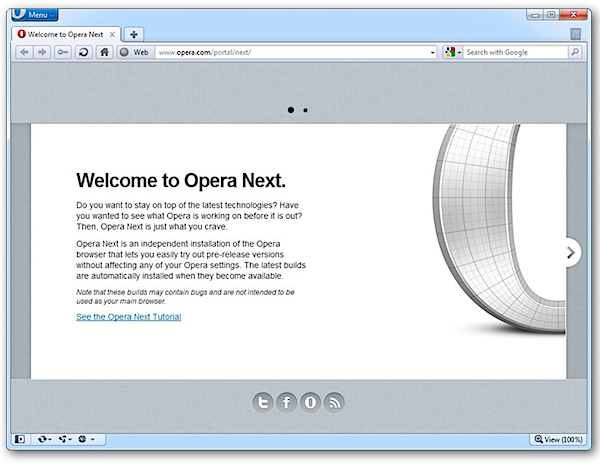This screenshot has height=464, width=600.
Task: Click the password wand key icon
Action: 63,52
